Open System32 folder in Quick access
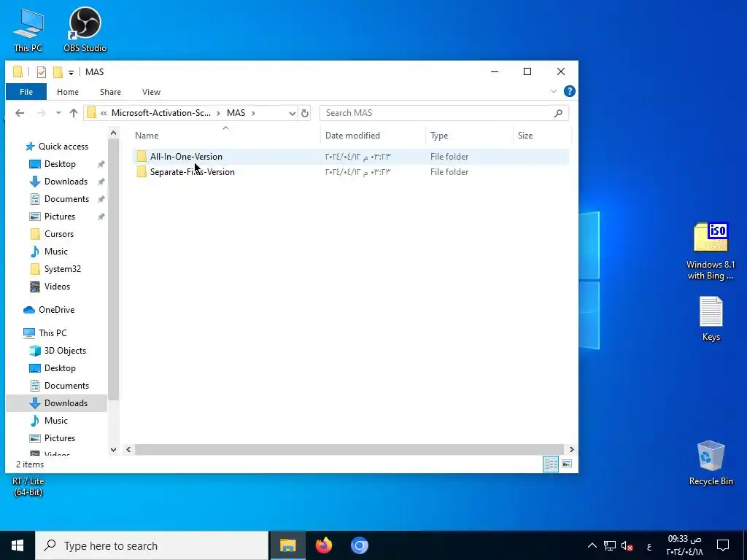The width and height of the screenshot is (747, 560). pyautogui.click(x=63, y=269)
